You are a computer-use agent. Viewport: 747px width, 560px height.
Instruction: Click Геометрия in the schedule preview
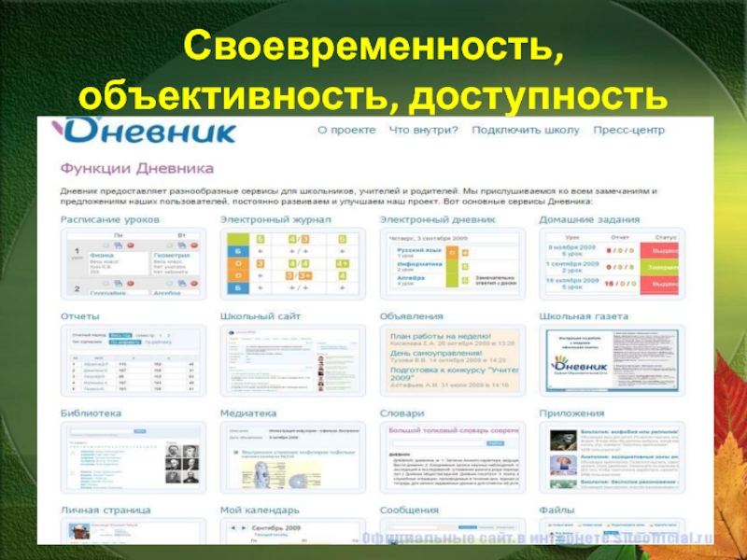(x=172, y=255)
